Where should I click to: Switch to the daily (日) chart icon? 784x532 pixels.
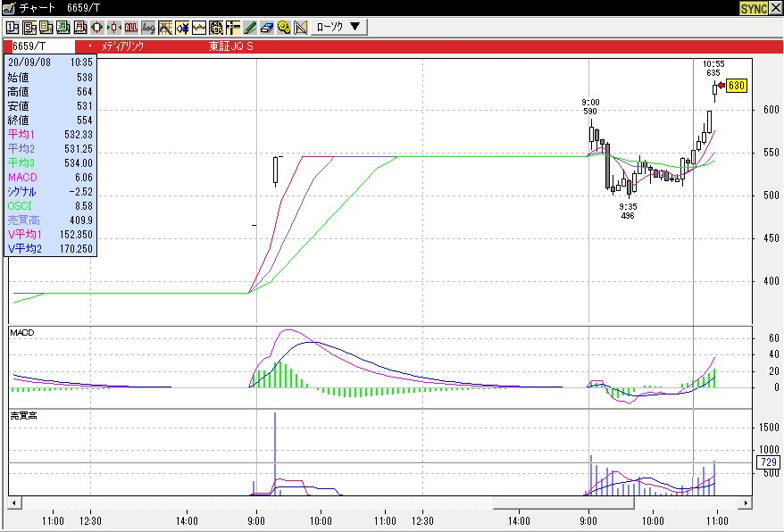(x=46, y=27)
